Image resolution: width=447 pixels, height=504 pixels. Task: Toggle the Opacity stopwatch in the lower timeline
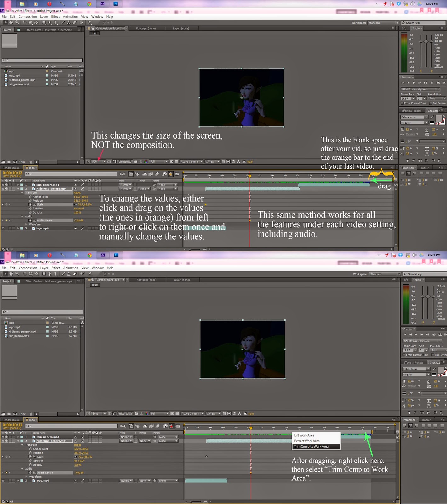tap(30, 465)
